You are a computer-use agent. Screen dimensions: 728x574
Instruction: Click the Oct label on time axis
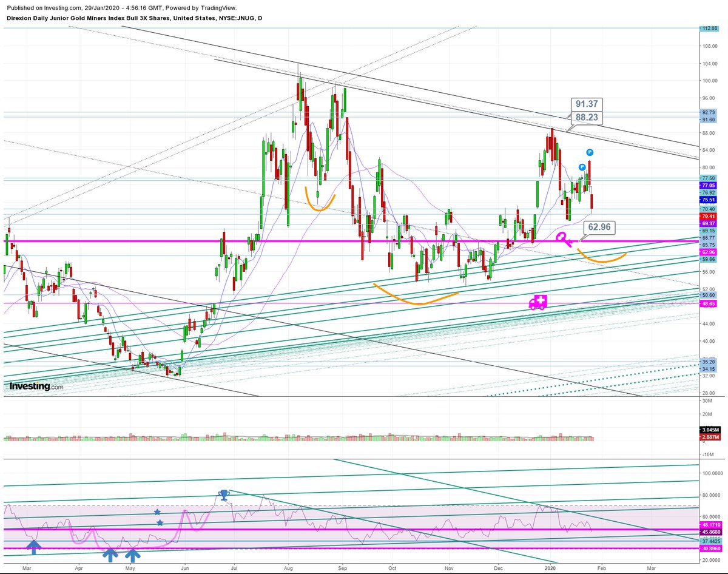393,570
